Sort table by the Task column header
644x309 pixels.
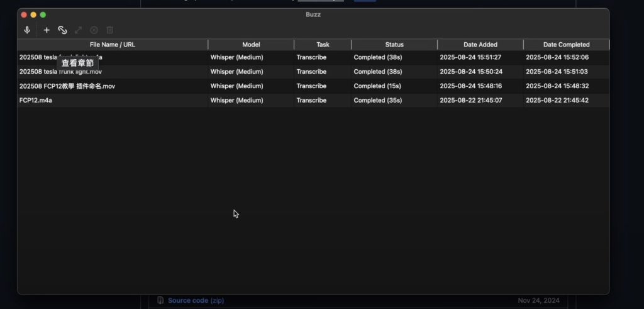323,45
